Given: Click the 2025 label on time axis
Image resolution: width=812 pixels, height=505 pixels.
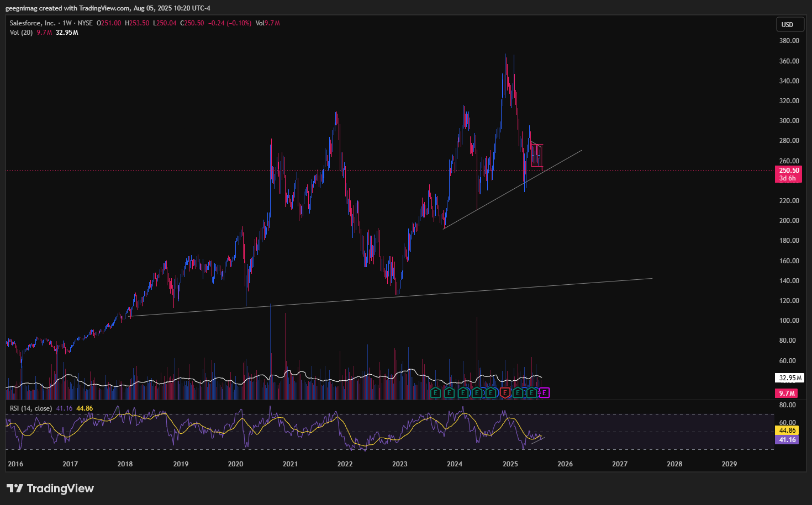Looking at the screenshot, I should (510, 464).
